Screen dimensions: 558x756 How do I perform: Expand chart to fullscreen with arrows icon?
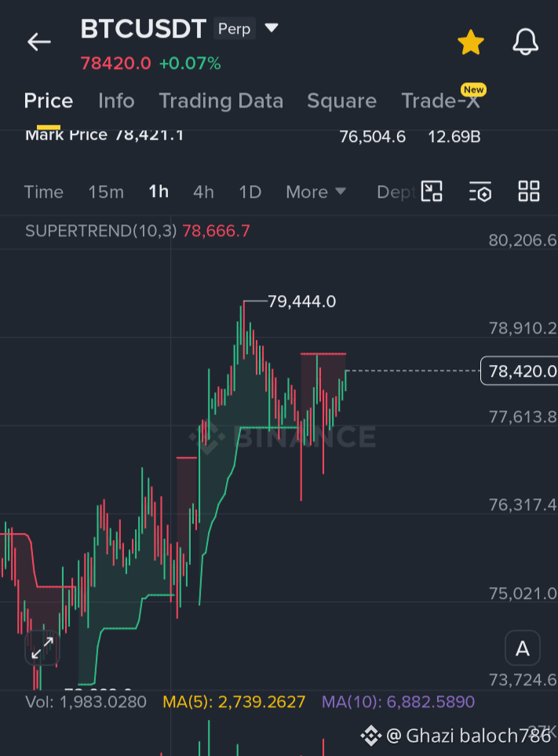(42, 648)
